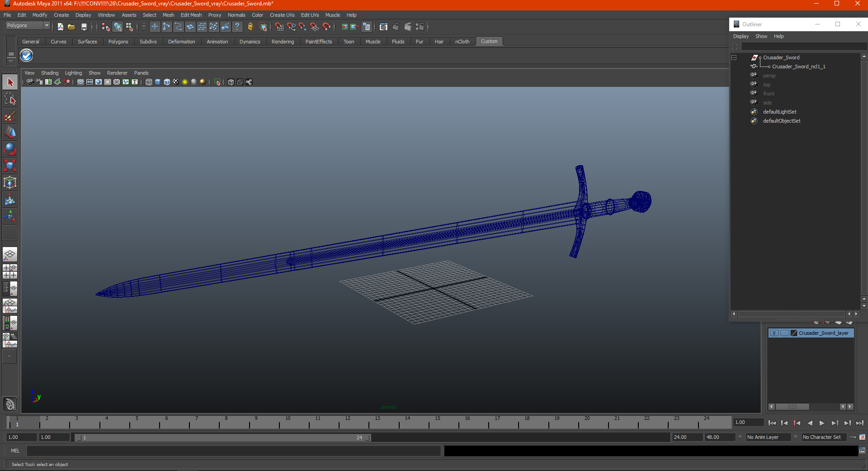The height and width of the screenshot is (471, 868).
Task: Click snap to curves magnet icon
Action: tap(291, 27)
